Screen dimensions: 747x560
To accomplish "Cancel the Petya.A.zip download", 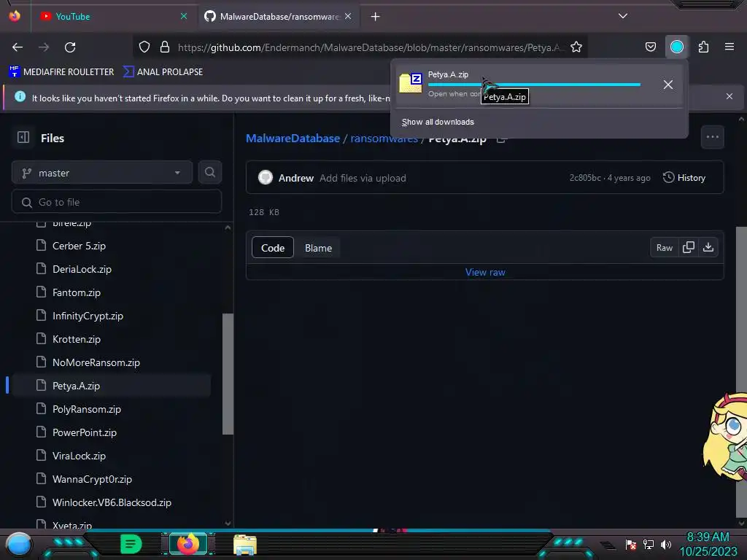I will click(668, 85).
